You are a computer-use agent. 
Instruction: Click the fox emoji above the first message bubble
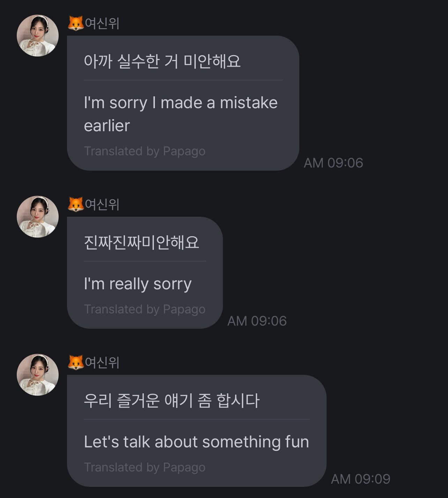76,24
